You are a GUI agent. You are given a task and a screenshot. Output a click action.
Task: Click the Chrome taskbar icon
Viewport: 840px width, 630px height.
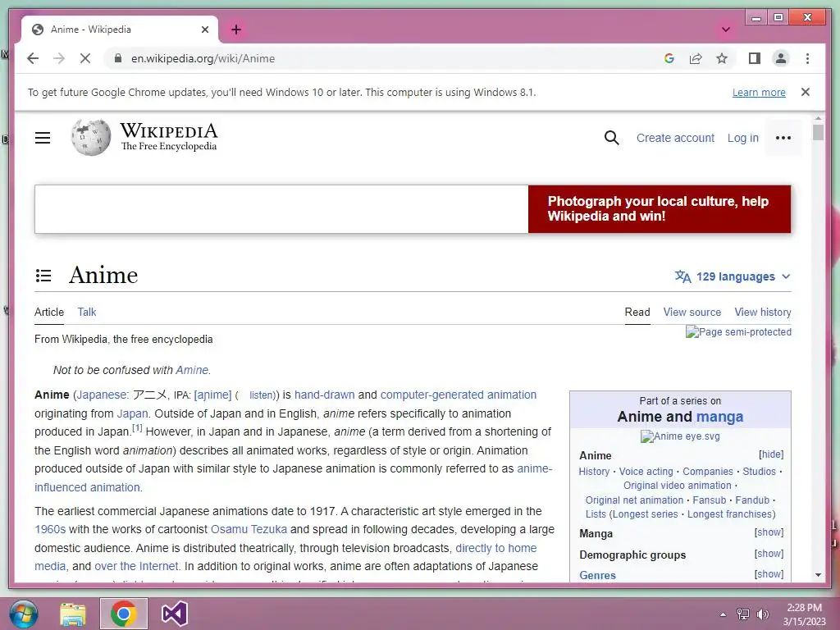(124, 614)
